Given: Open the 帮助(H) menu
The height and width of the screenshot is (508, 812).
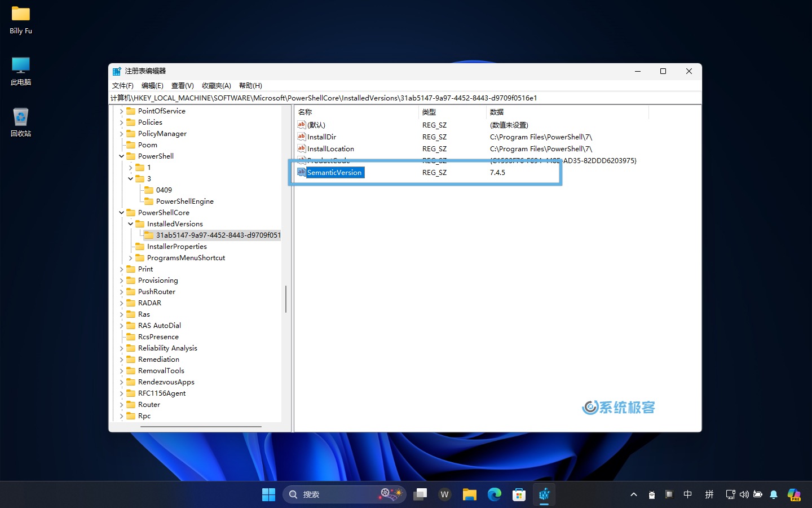Looking at the screenshot, I should point(250,86).
